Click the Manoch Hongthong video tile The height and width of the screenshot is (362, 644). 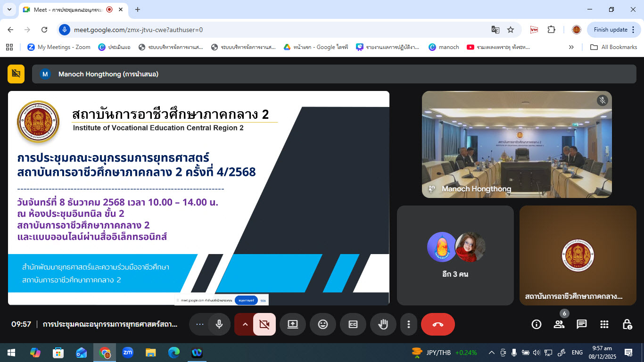517,144
